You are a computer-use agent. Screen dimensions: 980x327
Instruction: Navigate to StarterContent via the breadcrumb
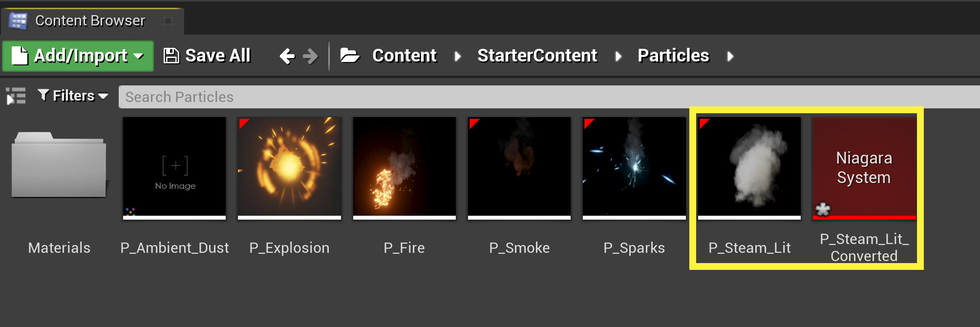(x=537, y=55)
